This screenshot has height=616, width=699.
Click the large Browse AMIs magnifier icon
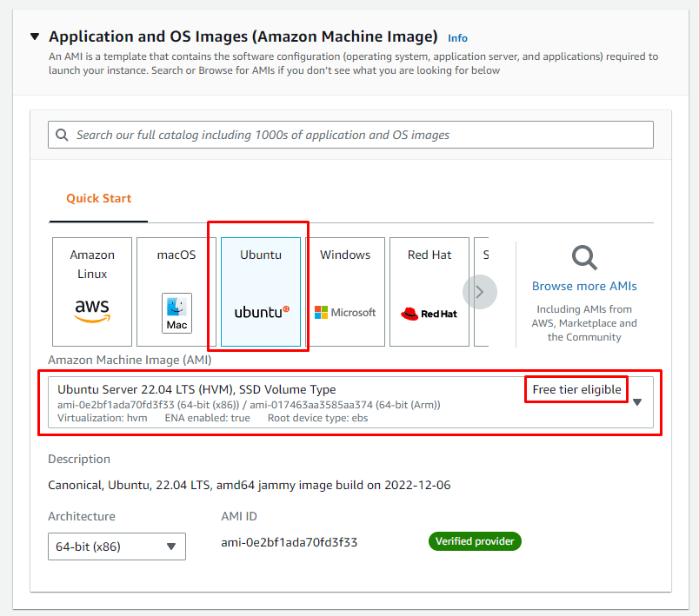[x=584, y=257]
